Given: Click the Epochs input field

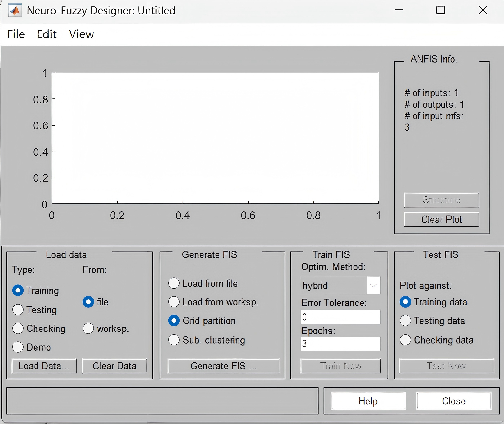Looking at the screenshot, I should coord(340,344).
